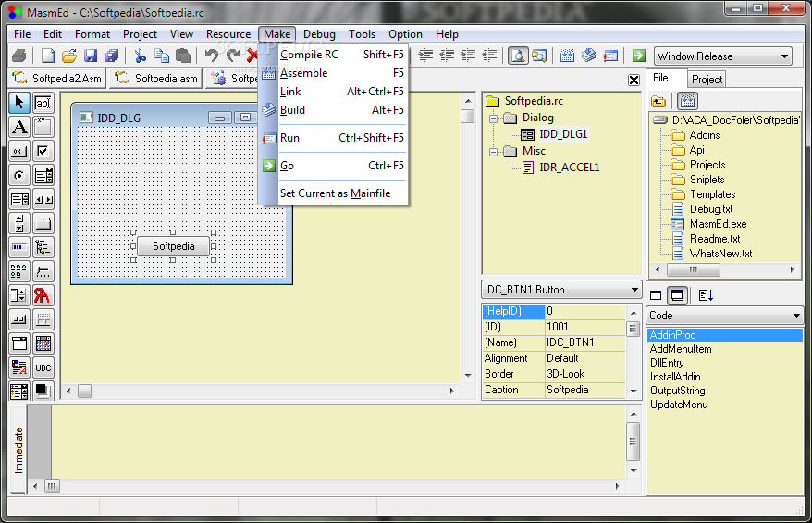Pick the OK push button tool
This screenshot has height=523, width=812.
pos(19,151)
